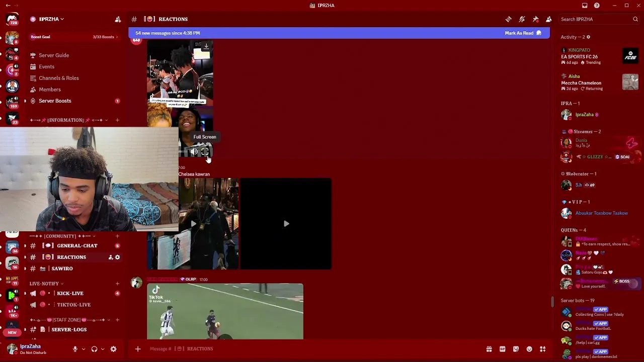The image size is (644, 362).
Task: Click the Full Screen video button
Action: (205, 151)
